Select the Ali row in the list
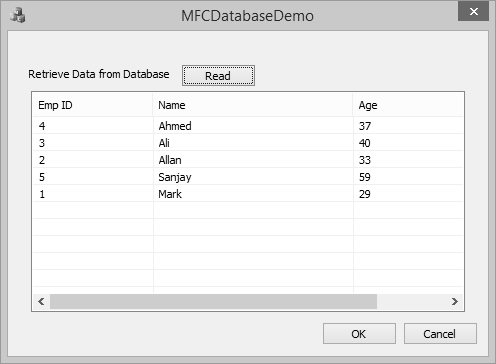This screenshot has width=496, height=364. (248, 143)
